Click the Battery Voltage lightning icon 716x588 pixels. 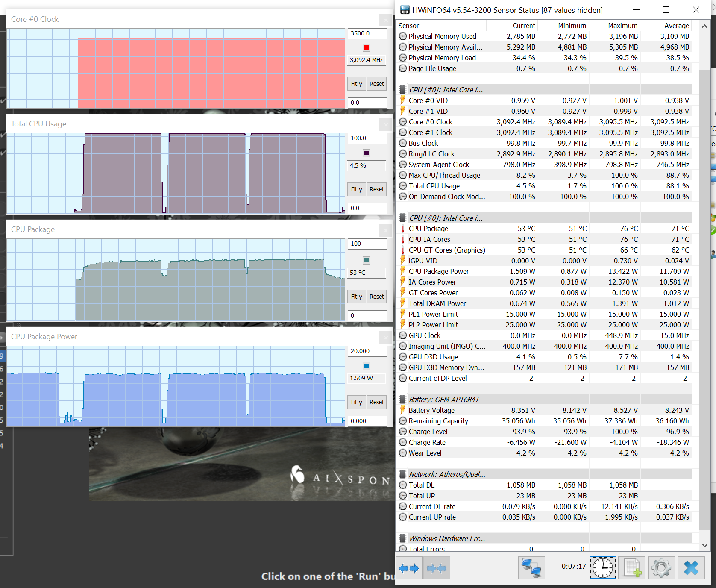pos(402,410)
